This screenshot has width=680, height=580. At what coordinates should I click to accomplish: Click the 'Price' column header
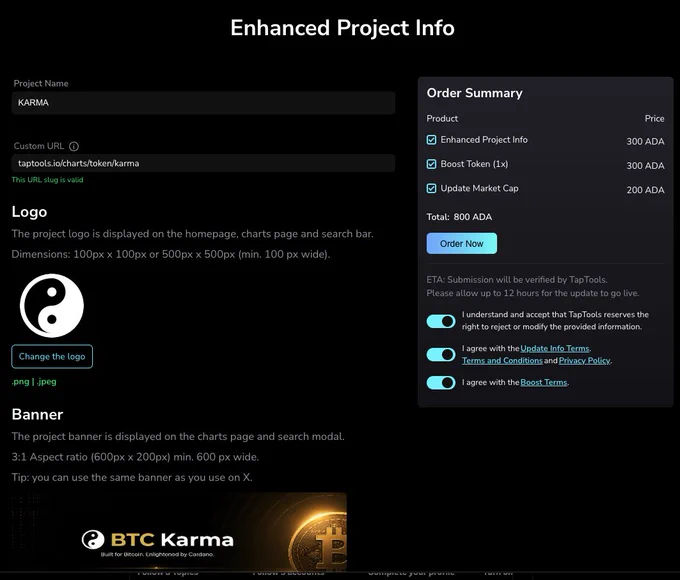(654, 118)
